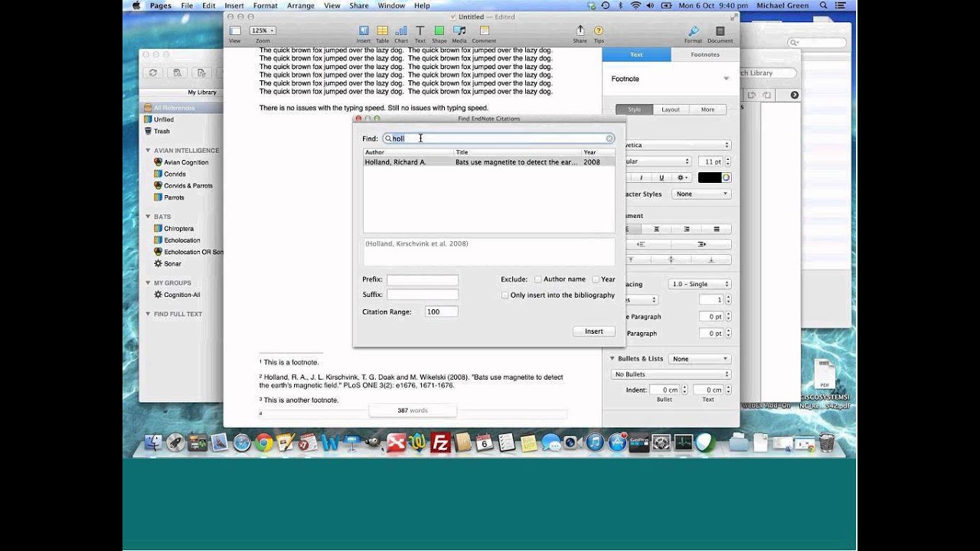Open the Zoom 125% dropdown
This screenshot has height=551, width=980.
click(262, 31)
